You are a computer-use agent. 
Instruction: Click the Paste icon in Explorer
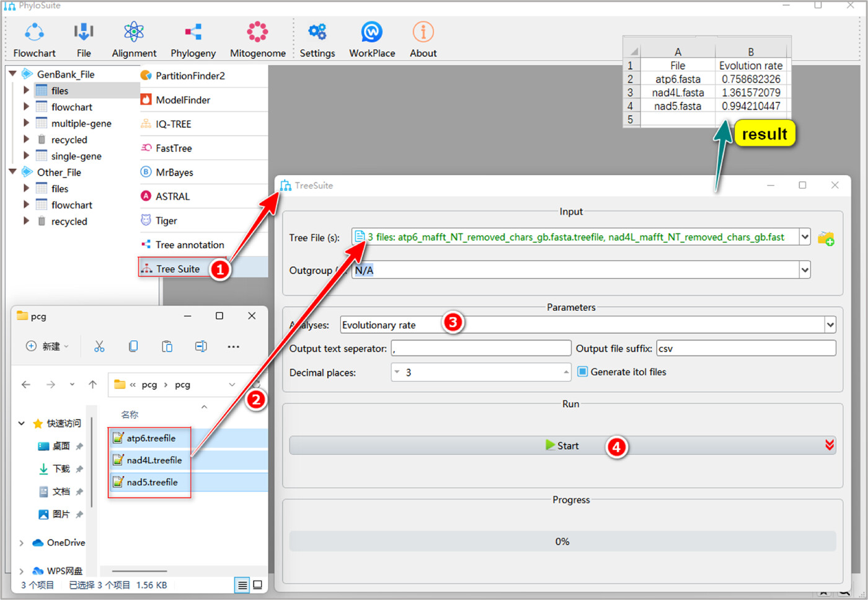point(167,346)
